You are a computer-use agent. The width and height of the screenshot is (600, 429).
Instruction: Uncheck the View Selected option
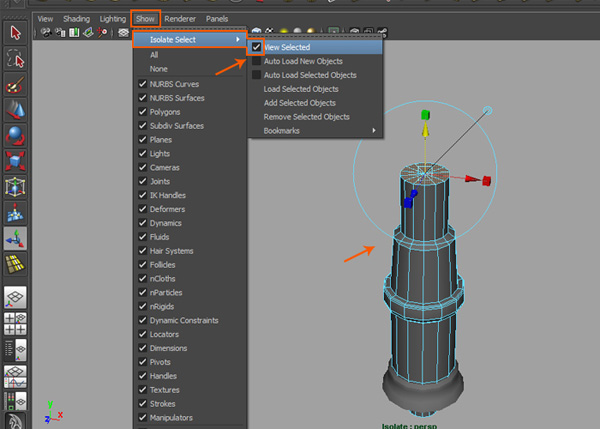pyautogui.click(x=257, y=47)
